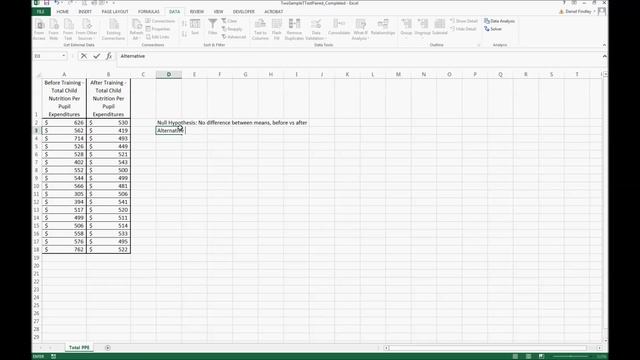The height and width of the screenshot is (360, 640).
Task: Open the Outline group dialog launcher
Action: (479, 45)
